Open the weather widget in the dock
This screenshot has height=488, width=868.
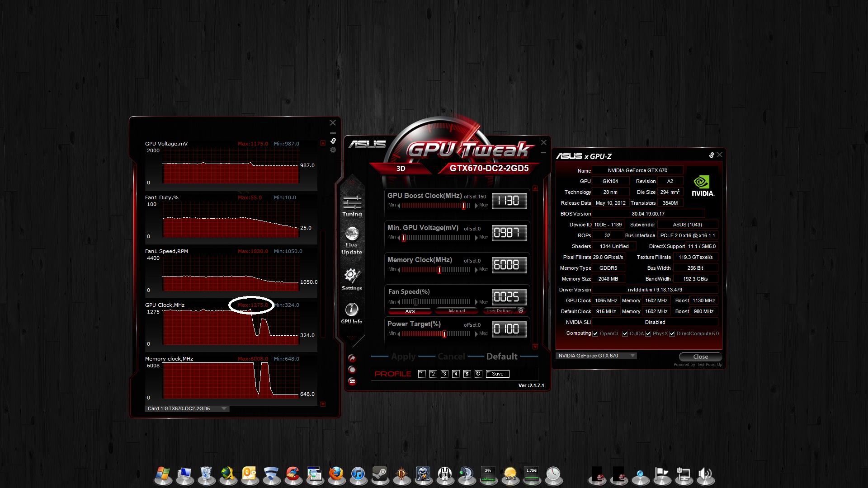pyautogui.click(x=510, y=475)
